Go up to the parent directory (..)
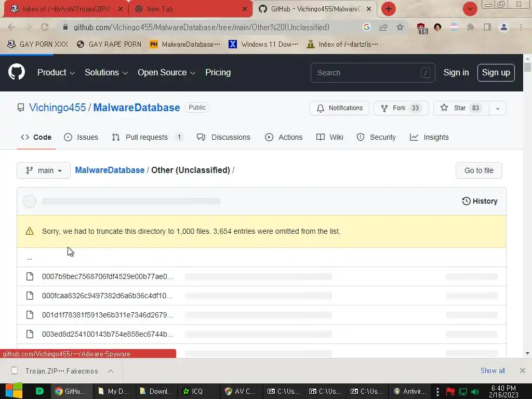This screenshot has height=399, width=532. pyautogui.click(x=30, y=258)
